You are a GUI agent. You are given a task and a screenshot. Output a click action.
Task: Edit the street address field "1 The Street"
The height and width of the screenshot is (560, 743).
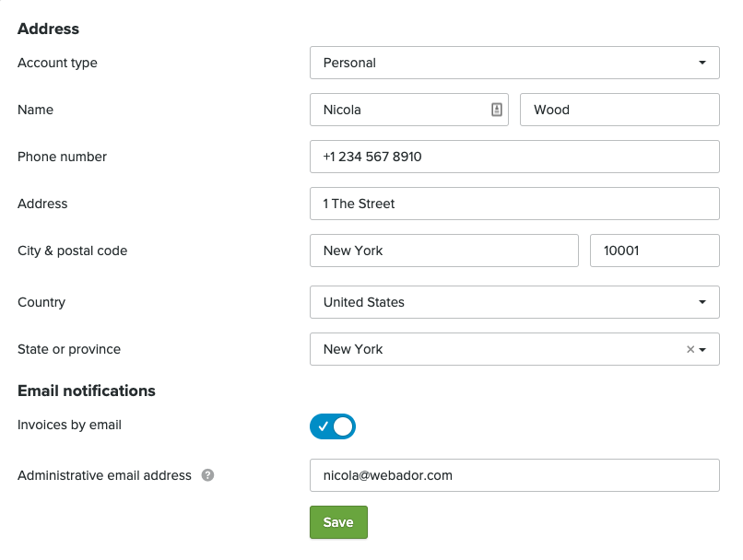tap(514, 204)
